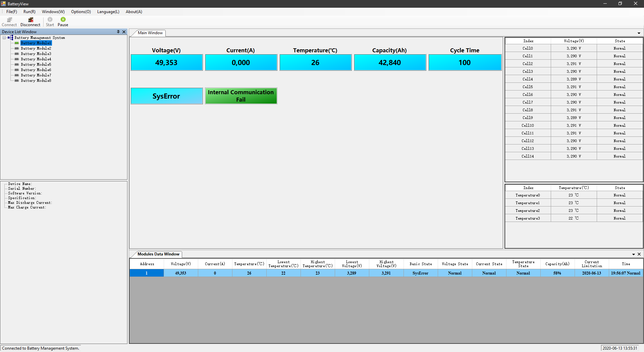Pin the Device List Window panel

(118, 32)
